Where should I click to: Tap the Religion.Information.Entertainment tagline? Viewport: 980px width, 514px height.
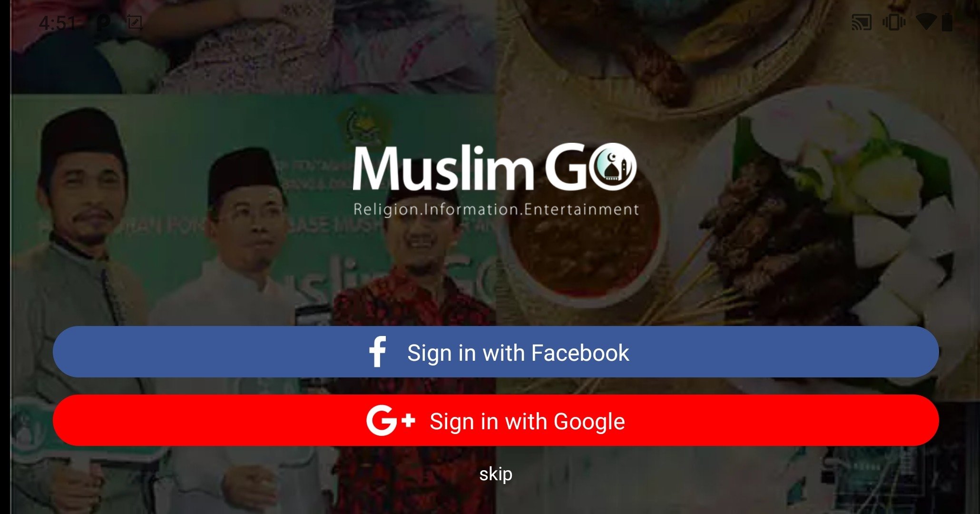(496, 209)
